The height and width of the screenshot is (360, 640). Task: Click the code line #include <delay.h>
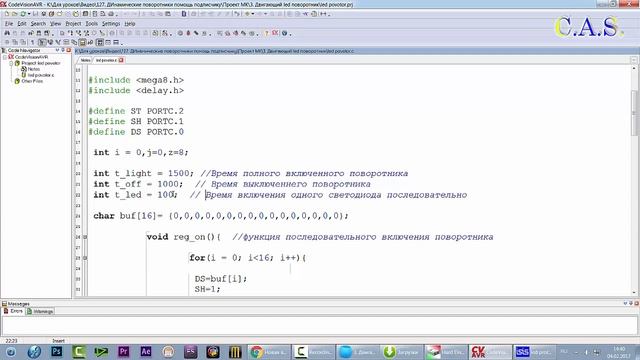coord(136,91)
